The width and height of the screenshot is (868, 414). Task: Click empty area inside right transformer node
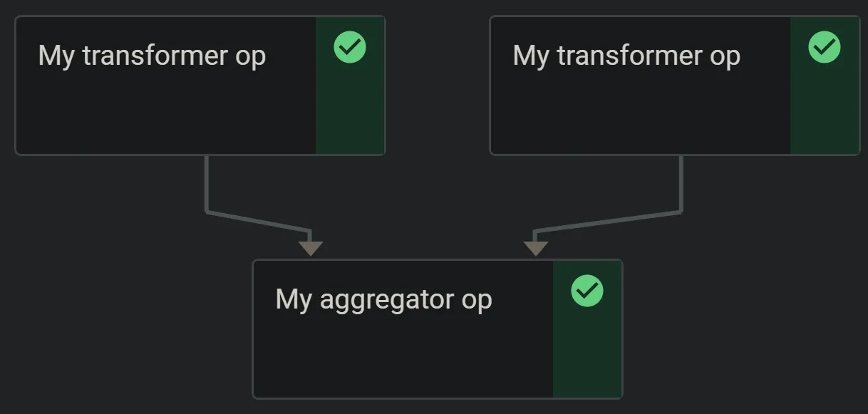(x=639, y=114)
